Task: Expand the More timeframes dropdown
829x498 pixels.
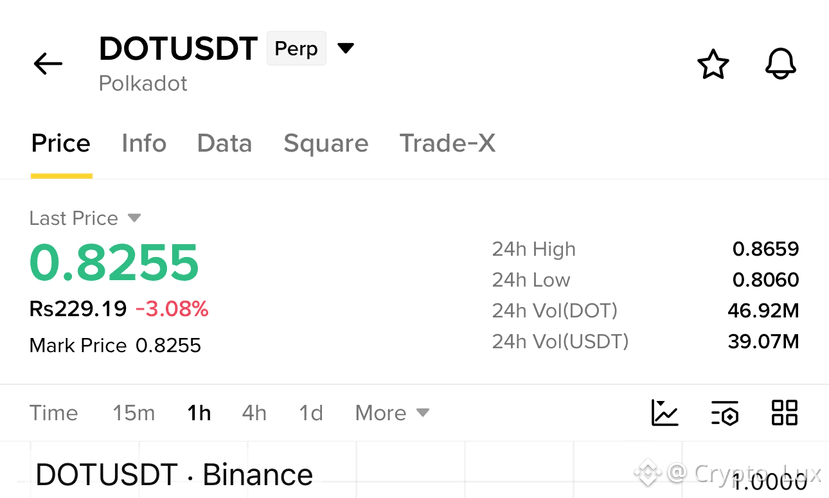Action: click(x=392, y=413)
